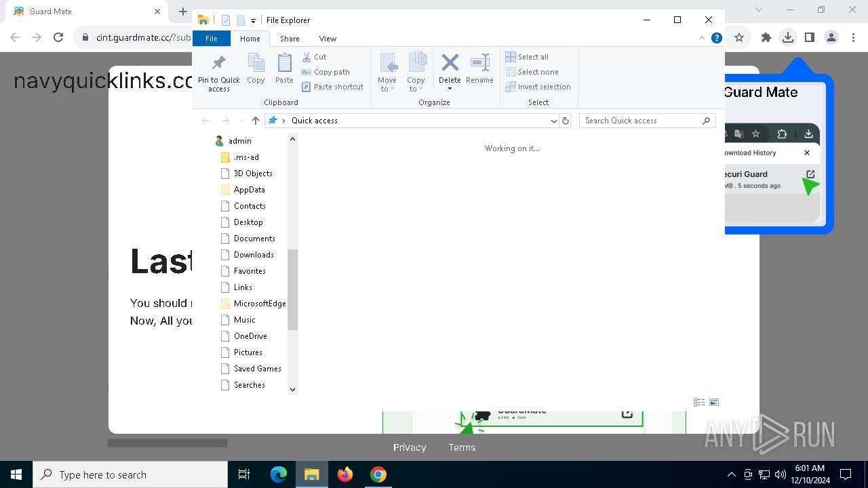The height and width of the screenshot is (488, 868).
Task: Select Saved Games in tree
Action: (258, 369)
